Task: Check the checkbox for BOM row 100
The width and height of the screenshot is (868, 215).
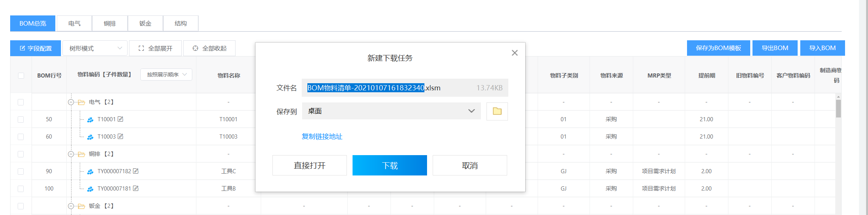Action: (x=21, y=189)
